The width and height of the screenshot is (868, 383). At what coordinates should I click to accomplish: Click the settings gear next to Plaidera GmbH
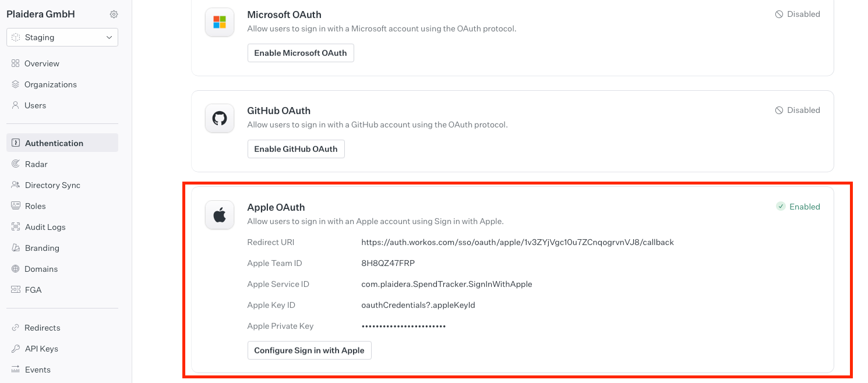[114, 15]
